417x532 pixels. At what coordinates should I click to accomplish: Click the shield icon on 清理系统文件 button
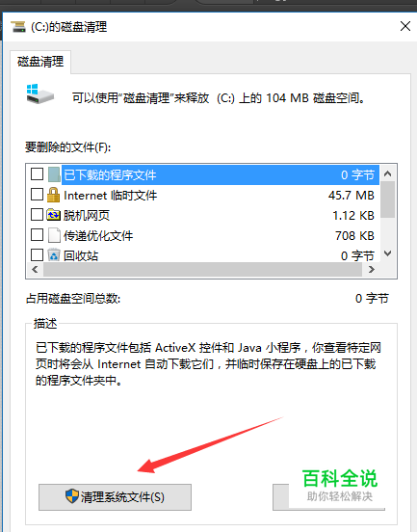(x=72, y=496)
